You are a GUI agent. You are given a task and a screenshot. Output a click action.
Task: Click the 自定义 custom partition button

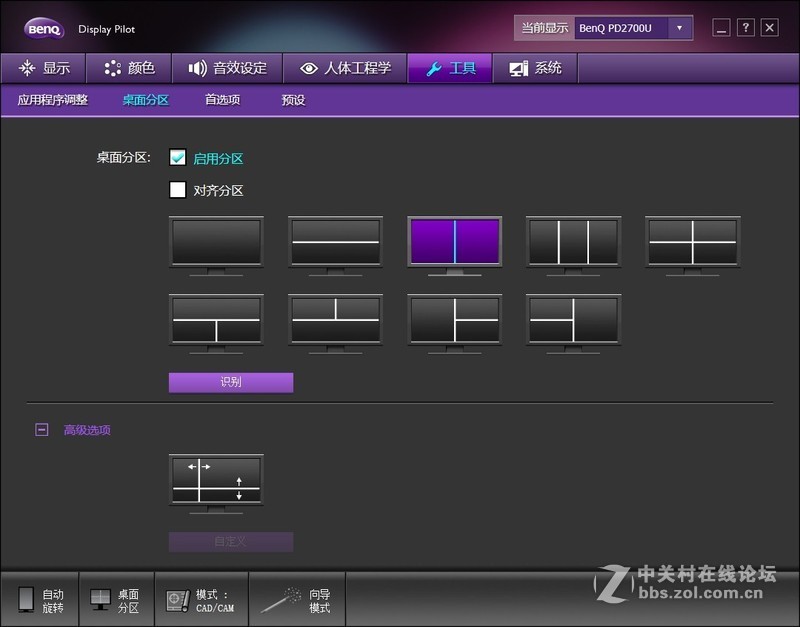[230, 541]
